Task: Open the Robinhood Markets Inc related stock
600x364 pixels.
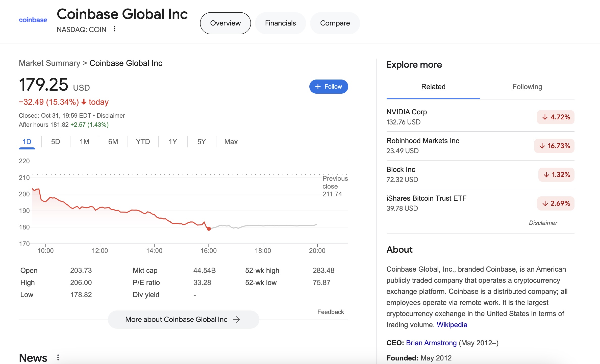Action: click(480, 146)
